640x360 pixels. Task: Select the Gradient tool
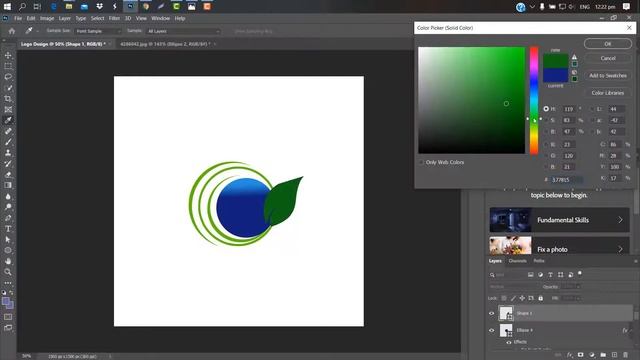tap(8, 185)
